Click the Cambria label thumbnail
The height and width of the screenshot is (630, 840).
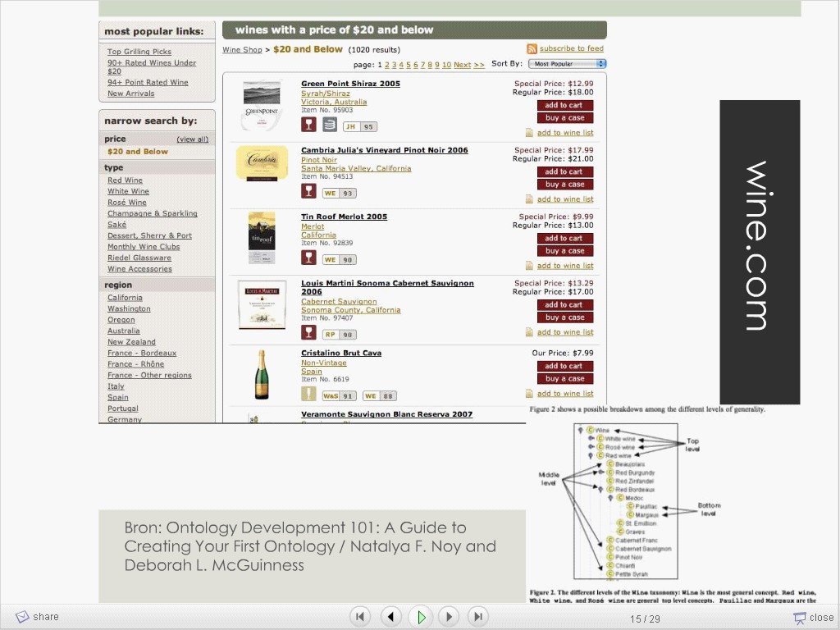click(262, 163)
